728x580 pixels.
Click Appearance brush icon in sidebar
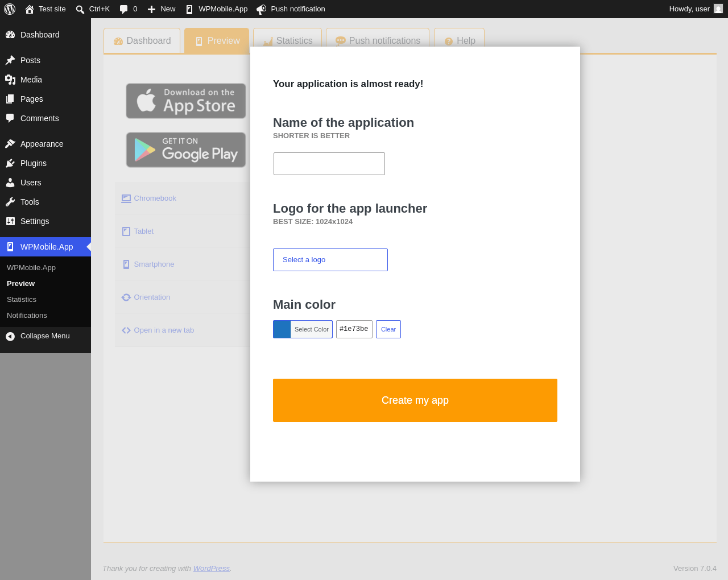[x=10, y=144]
